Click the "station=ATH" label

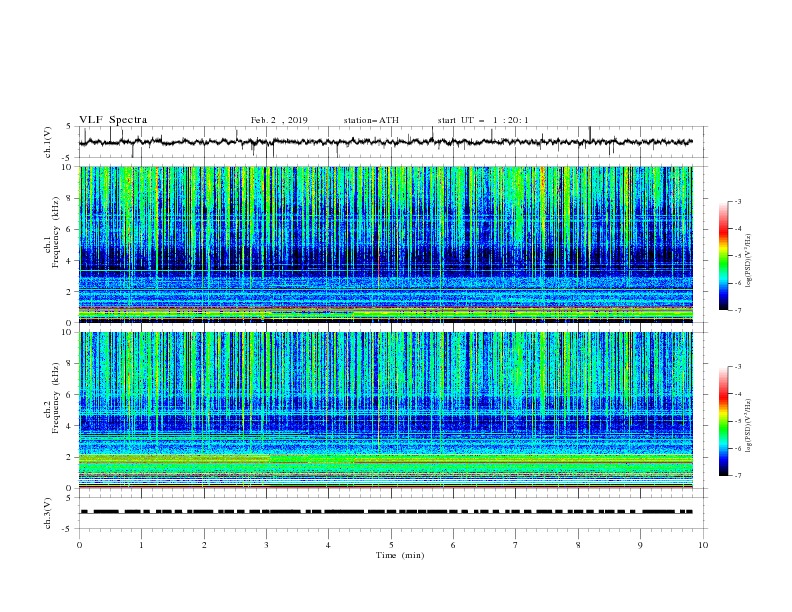[x=371, y=120]
